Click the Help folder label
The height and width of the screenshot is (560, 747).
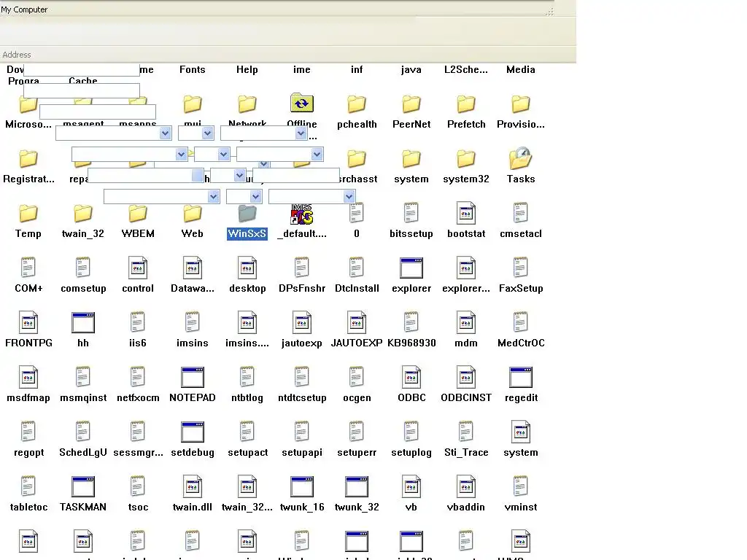[247, 69]
